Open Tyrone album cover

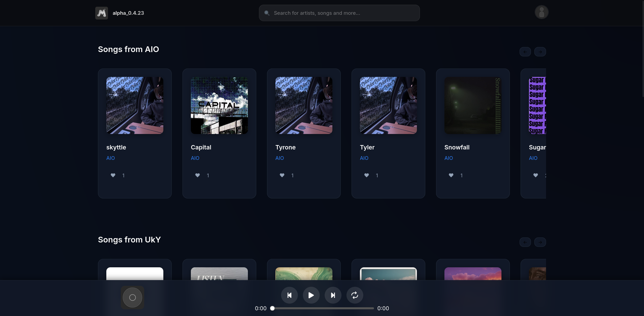[304, 105]
